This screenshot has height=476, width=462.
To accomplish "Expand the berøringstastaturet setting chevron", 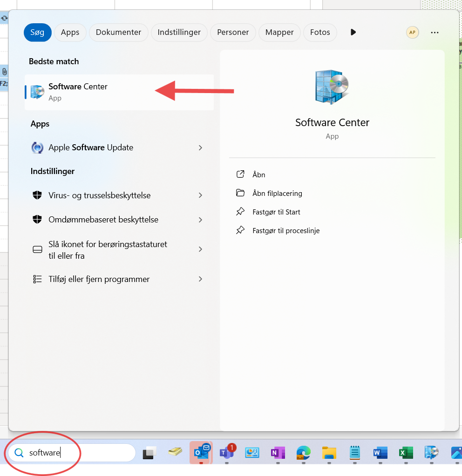I will [x=200, y=249].
